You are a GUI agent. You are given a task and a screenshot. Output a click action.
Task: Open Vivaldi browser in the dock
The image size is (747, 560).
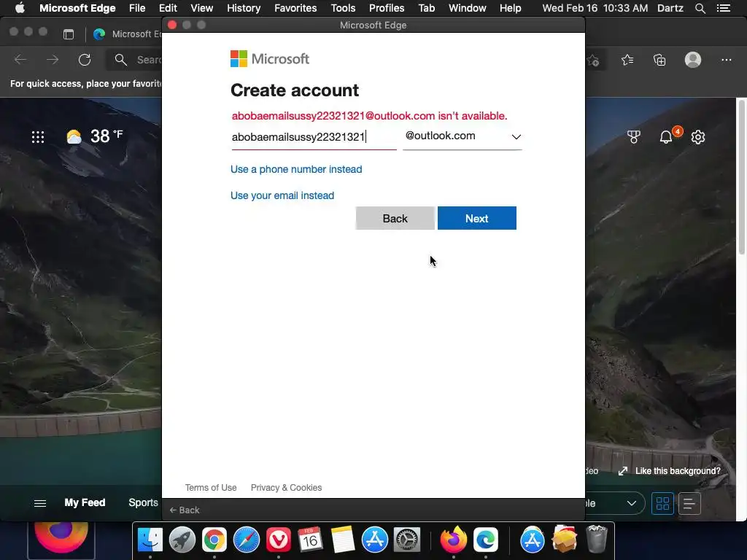click(x=279, y=540)
